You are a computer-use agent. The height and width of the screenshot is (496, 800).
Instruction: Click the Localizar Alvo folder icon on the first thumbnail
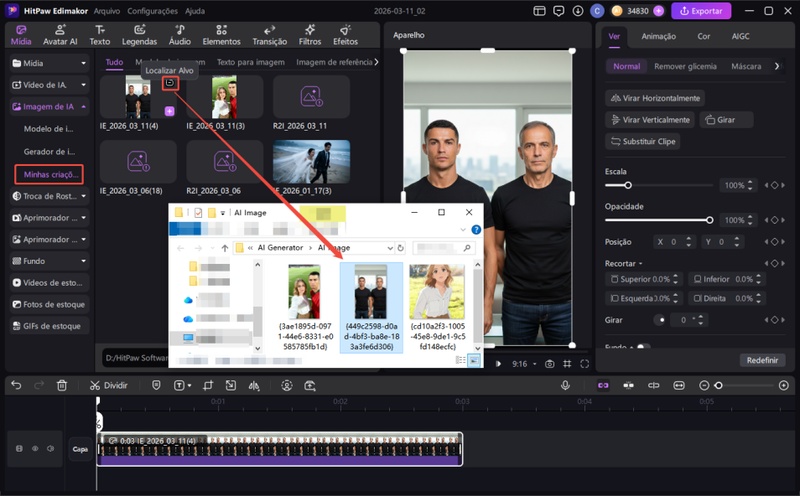171,83
